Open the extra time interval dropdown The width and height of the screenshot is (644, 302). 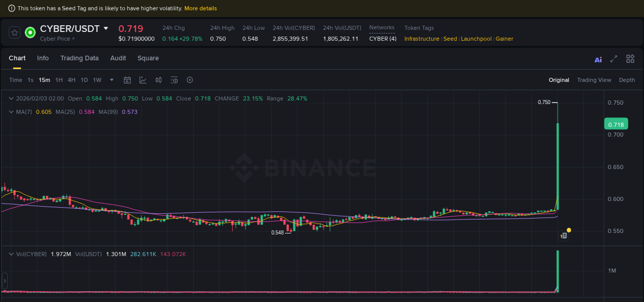click(x=111, y=80)
